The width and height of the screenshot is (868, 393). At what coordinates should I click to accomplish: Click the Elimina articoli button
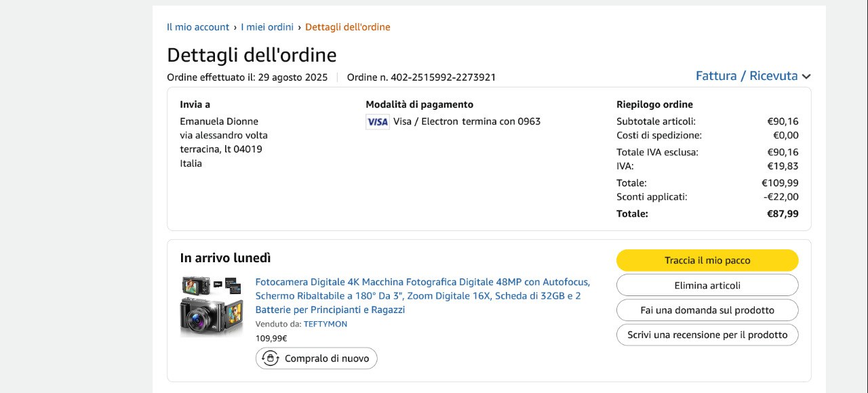(x=707, y=285)
